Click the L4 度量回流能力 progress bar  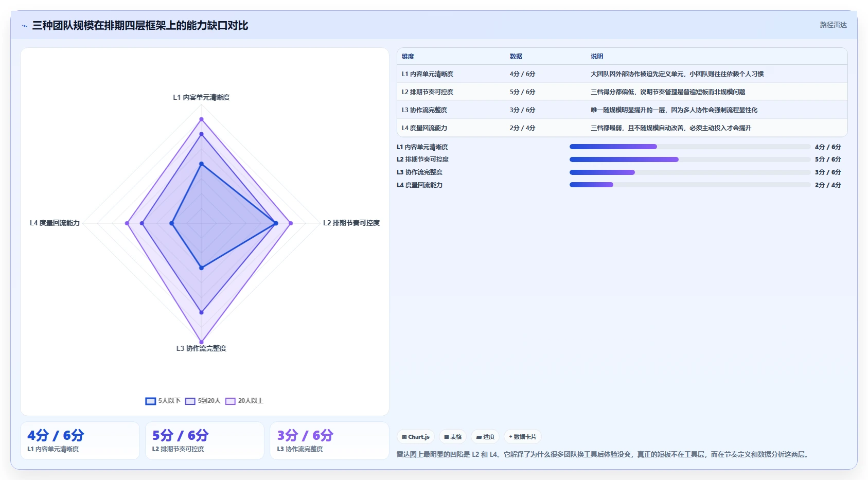[690, 185]
